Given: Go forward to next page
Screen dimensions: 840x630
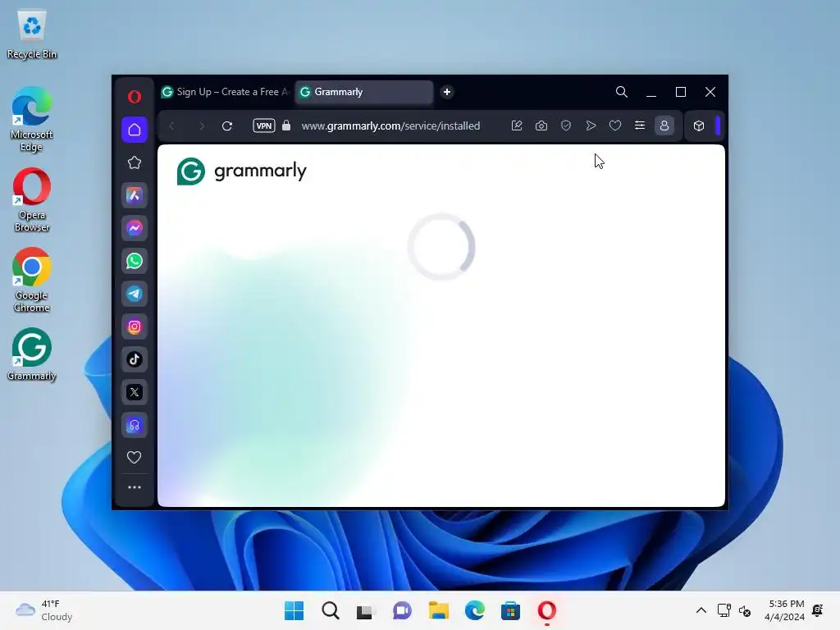Looking at the screenshot, I should 202,126.
